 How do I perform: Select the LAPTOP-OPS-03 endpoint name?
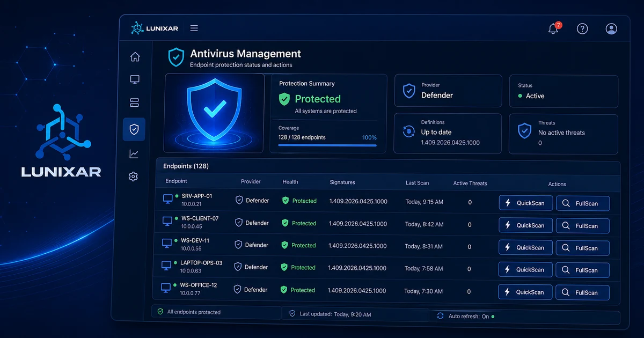201,263
